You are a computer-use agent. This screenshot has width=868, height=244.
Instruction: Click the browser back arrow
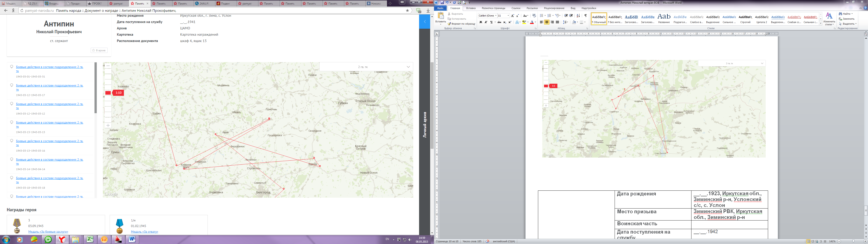click(6, 10)
